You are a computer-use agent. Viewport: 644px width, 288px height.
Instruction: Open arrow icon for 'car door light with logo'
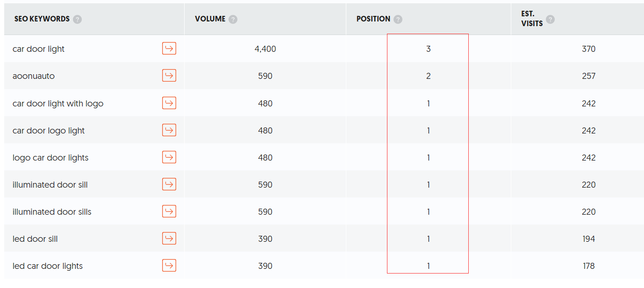(169, 103)
